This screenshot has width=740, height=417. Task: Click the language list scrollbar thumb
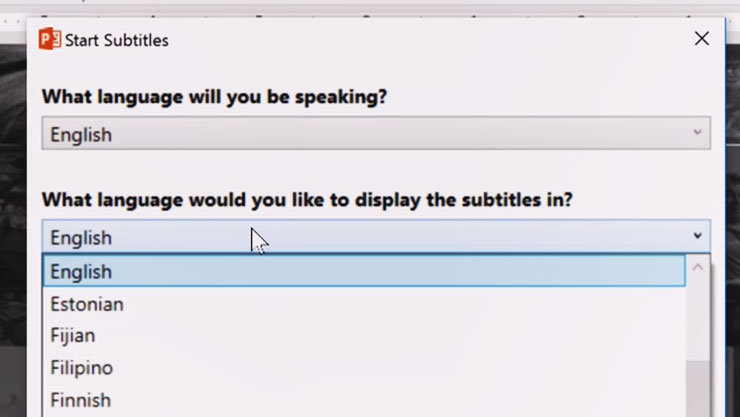coord(698,390)
